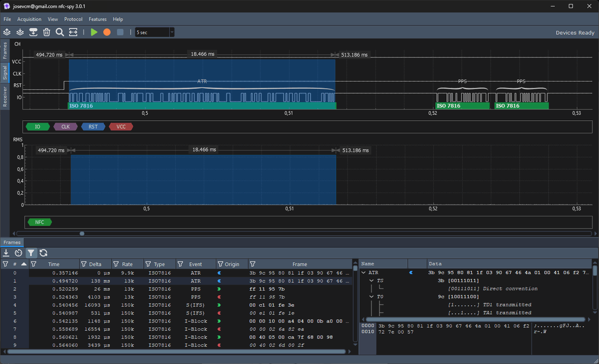This screenshot has width=599, height=364.
Task: Click the Data column header in details pane
Action: coord(509,264)
